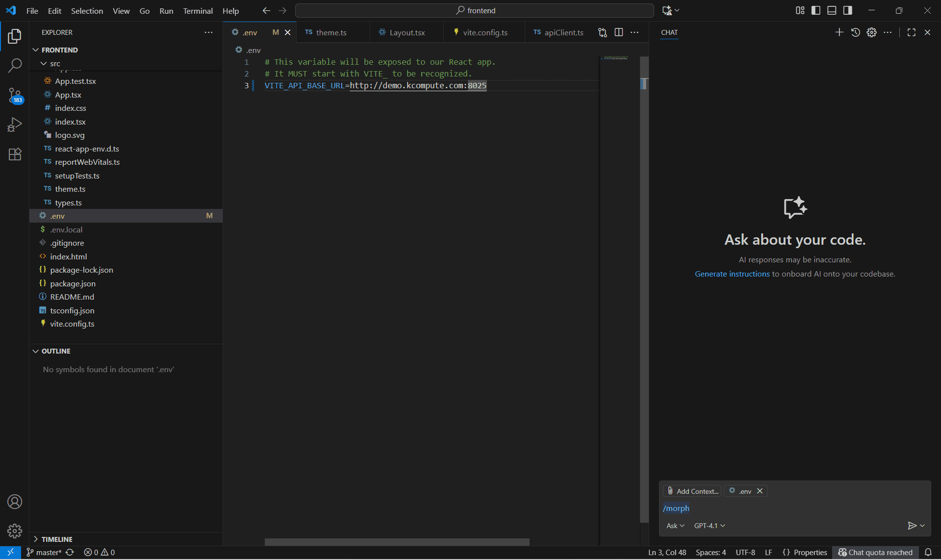Image resolution: width=941 pixels, height=560 pixels.
Task: Open editor More Actions ellipsis
Action: 635,32
